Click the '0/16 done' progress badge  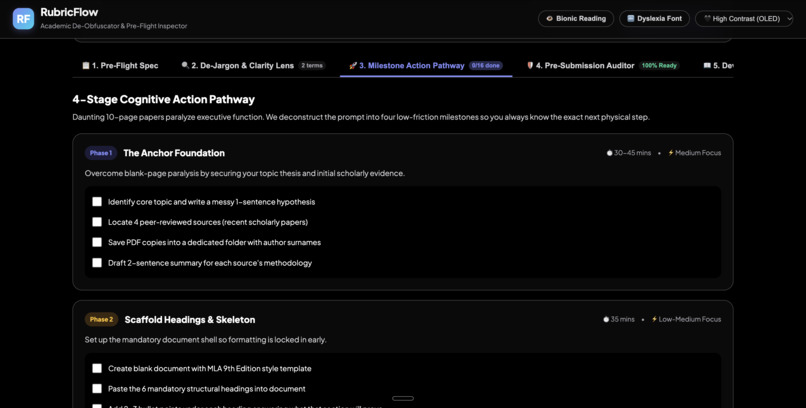(485, 66)
